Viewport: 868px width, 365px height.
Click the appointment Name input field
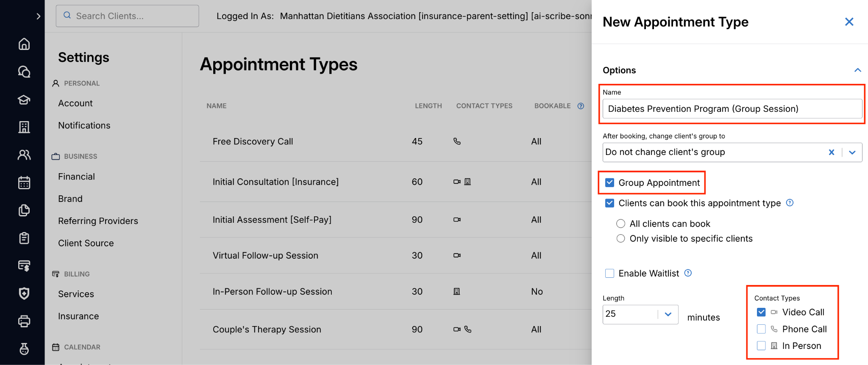[x=732, y=109]
